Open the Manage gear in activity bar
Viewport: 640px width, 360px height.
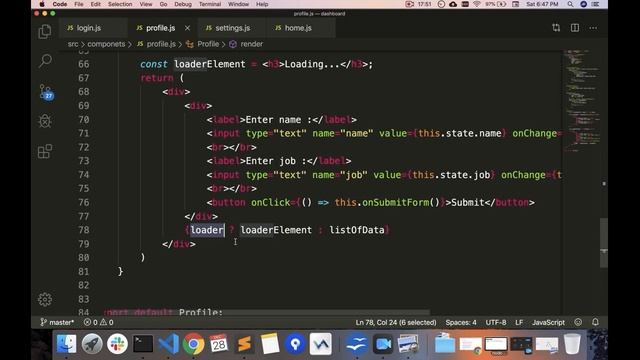pos(45,299)
